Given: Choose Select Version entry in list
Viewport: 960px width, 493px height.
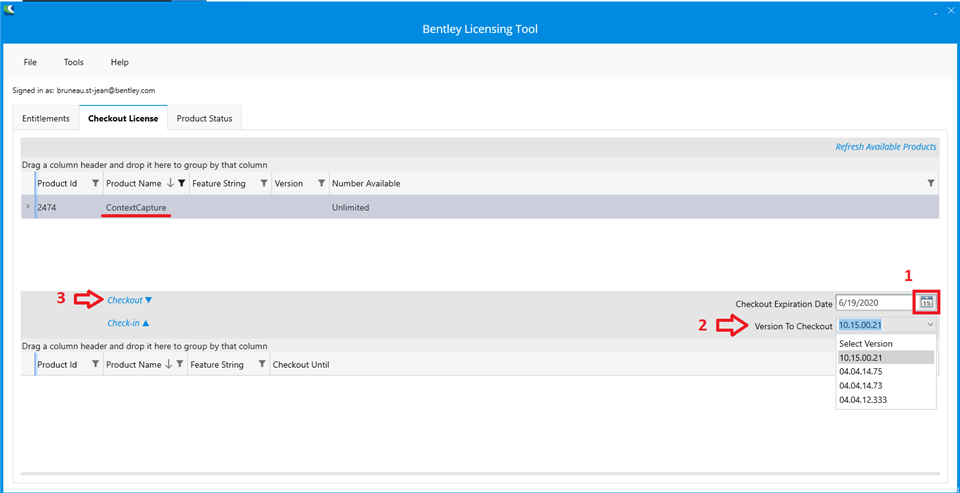Looking at the screenshot, I should pyautogui.click(x=886, y=344).
